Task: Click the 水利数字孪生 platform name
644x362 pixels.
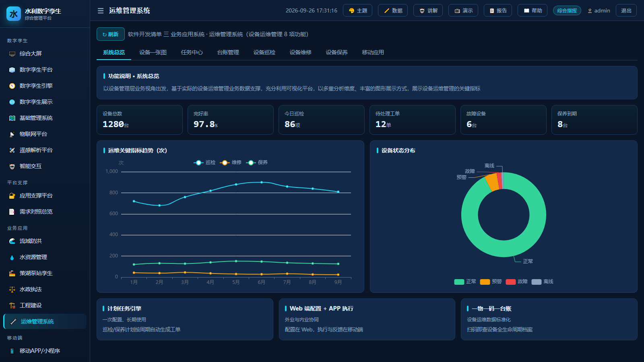Action: [x=43, y=11]
